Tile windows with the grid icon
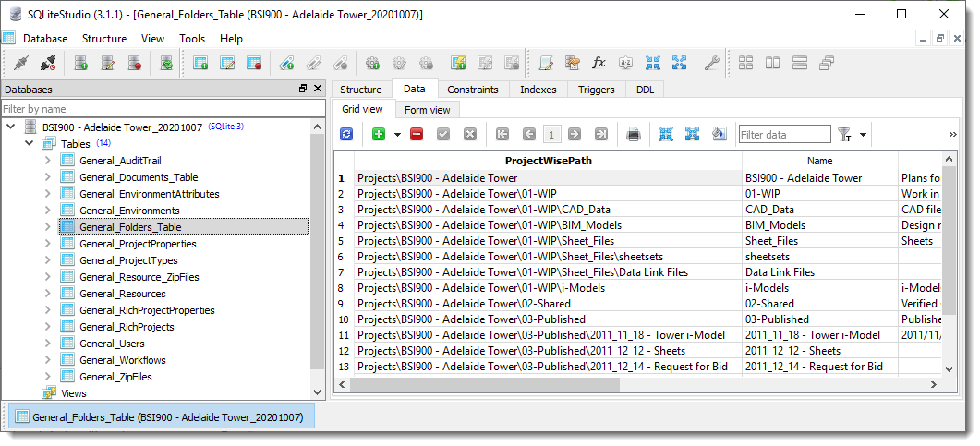 point(745,63)
